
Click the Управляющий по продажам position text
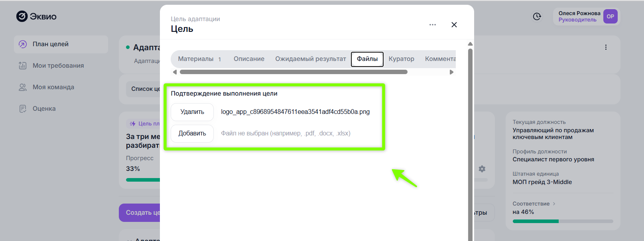pos(553,133)
